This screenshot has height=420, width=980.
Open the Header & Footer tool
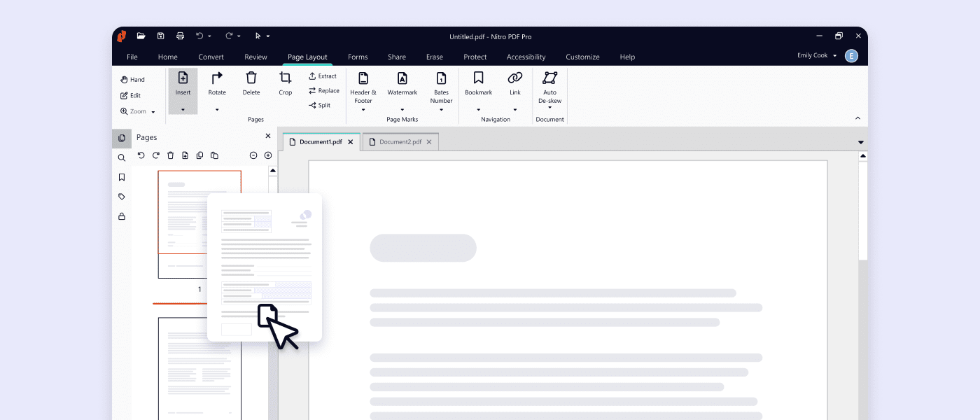tap(363, 85)
